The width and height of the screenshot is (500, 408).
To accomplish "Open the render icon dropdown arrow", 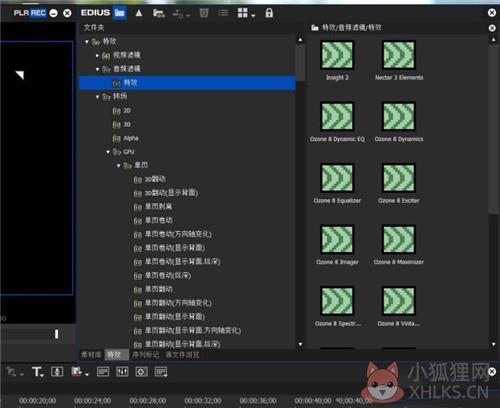I will 87,375.
